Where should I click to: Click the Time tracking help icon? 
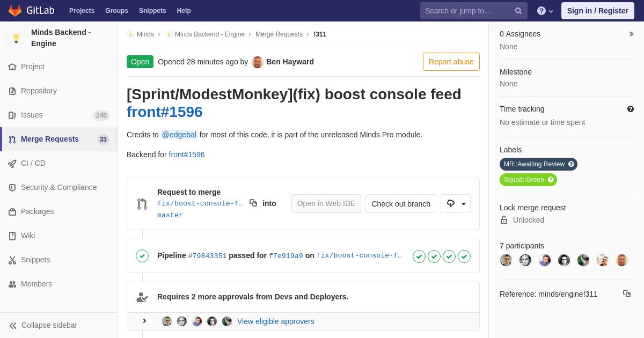(x=631, y=109)
